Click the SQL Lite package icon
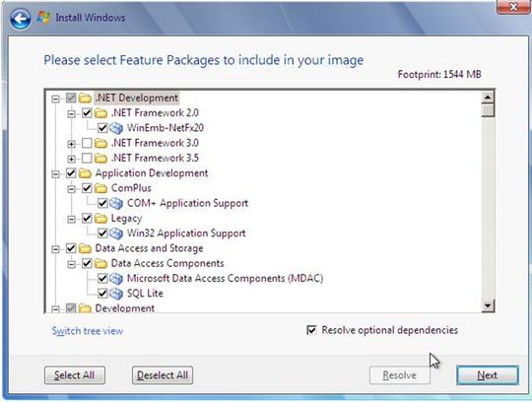This screenshot has height=402, width=532. (116, 294)
